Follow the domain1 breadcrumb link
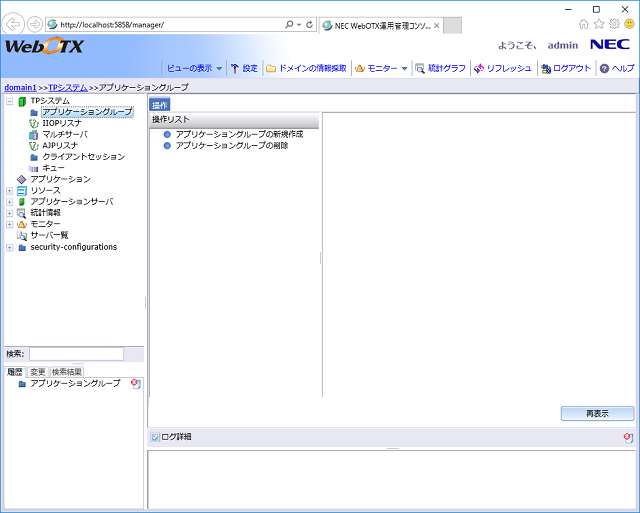The height and width of the screenshot is (513, 640). point(20,88)
